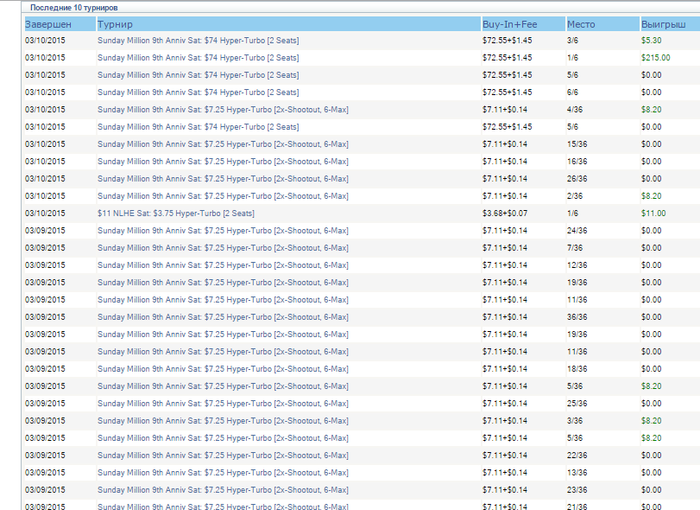Viewport: 700px width, 510px height.
Task: Click the 03/09/2015 date in the 24/36 row
Action: [x=45, y=230]
